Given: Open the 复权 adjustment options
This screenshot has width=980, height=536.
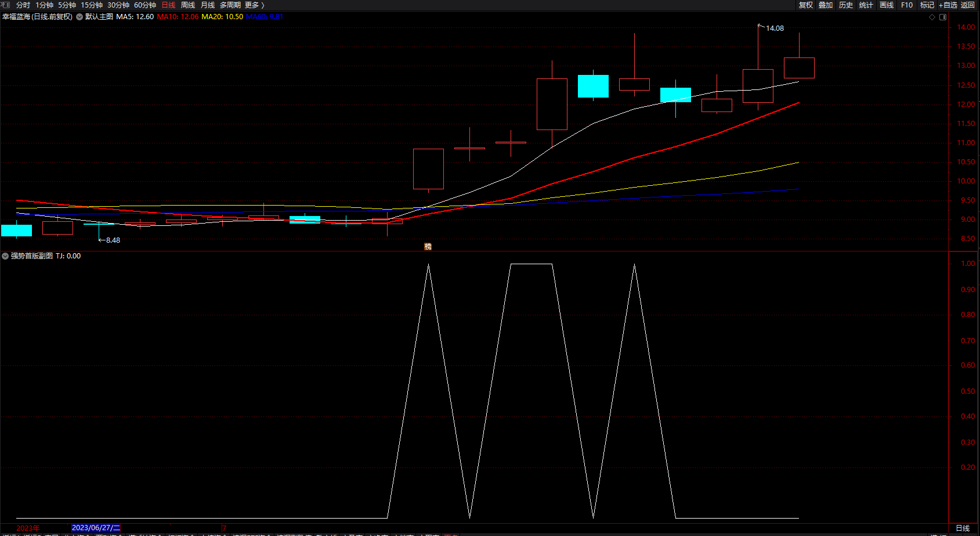Looking at the screenshot, I should [x=806, y=5].
